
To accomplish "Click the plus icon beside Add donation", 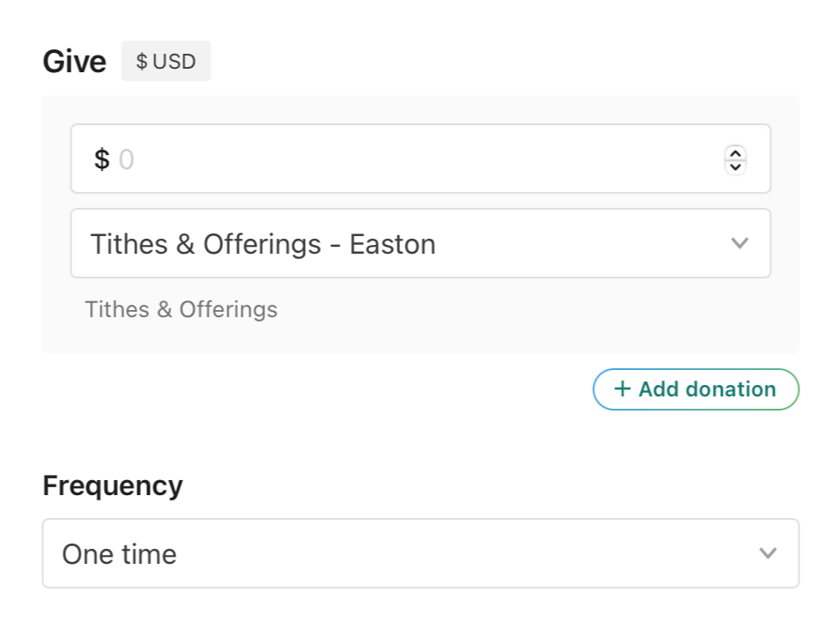I will 622,389.
